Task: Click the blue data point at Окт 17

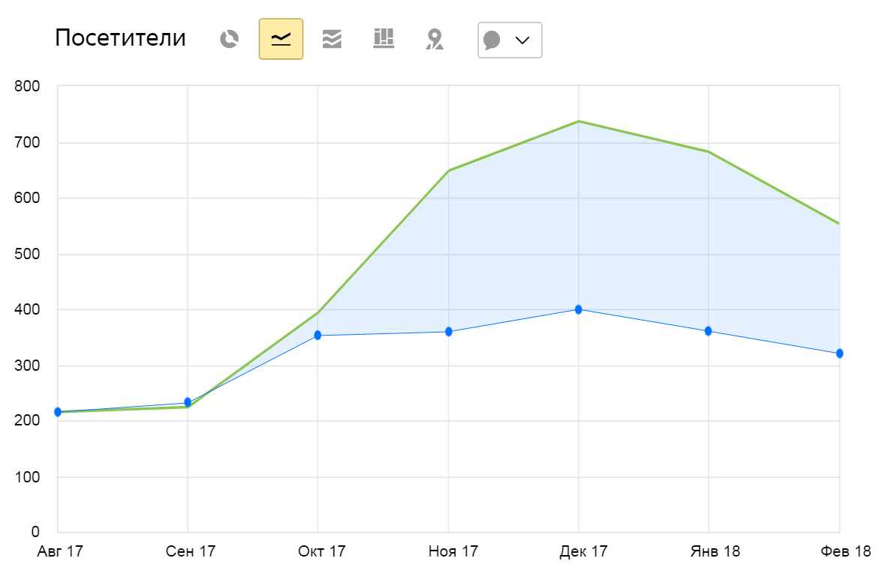Action: pos(318,336)
